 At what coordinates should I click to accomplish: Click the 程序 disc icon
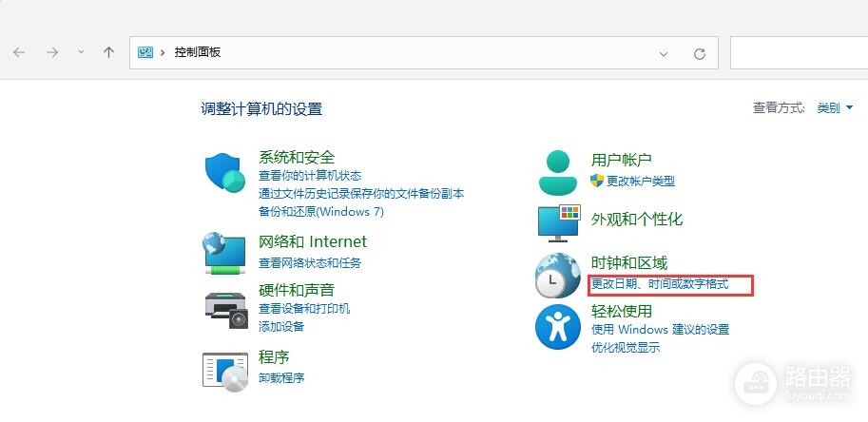225,373
